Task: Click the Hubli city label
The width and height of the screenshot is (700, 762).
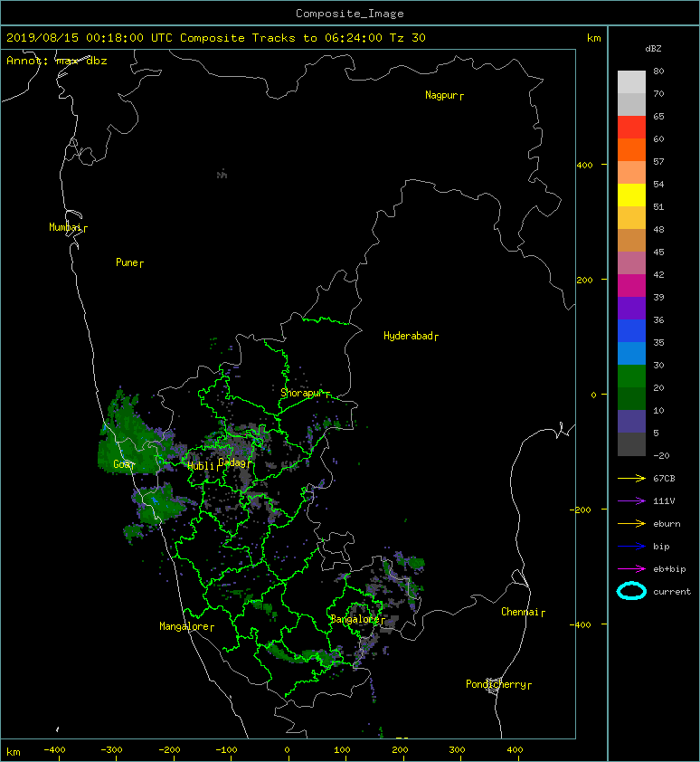Action: pyautogui.click(x=201, y=466)
